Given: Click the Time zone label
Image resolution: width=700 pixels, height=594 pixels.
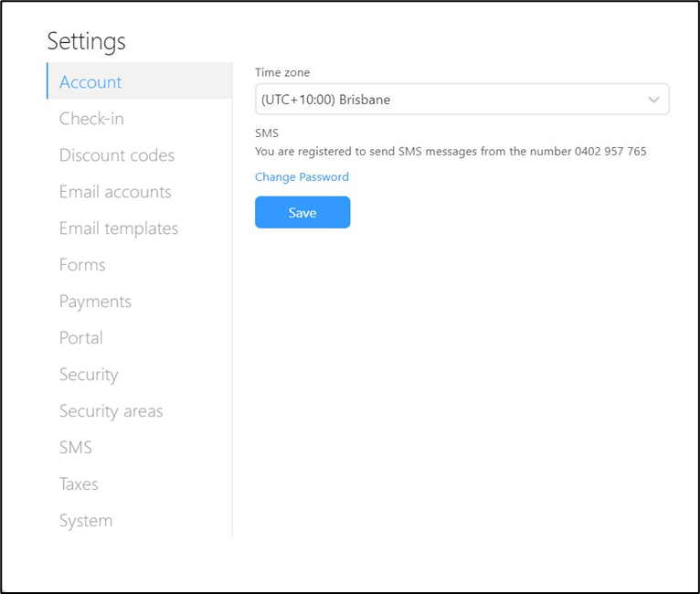Looking at the screenshot, I should click(282, 73).
